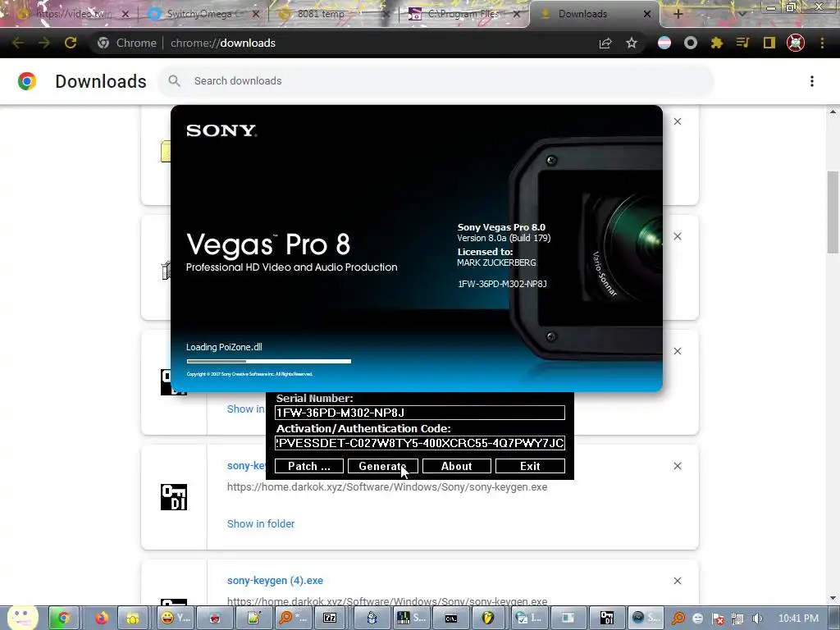
Task: Open the Windows Start button
Action: pyautogui.click(x=22, y=619)
